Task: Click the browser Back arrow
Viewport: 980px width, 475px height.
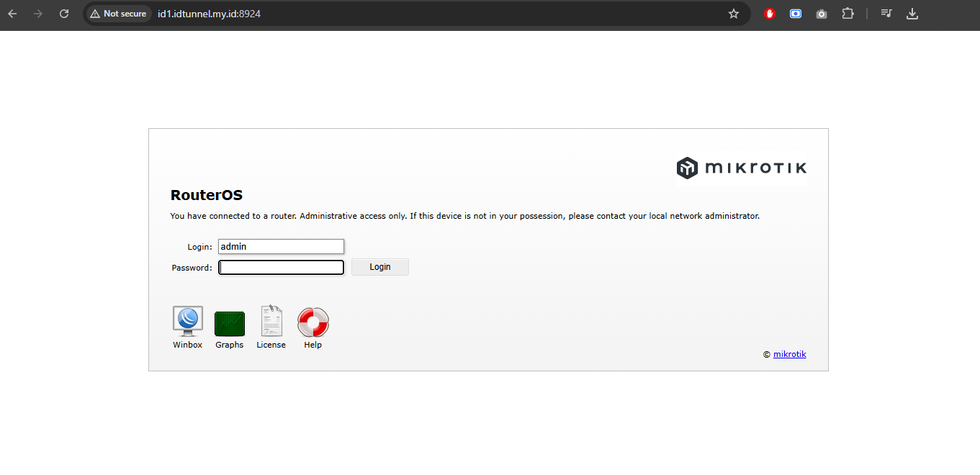Action: (x=12, y=14)
